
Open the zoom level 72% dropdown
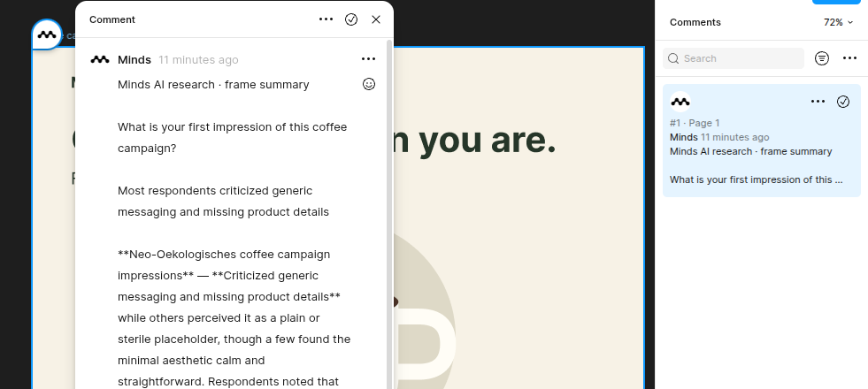[838, 22]
